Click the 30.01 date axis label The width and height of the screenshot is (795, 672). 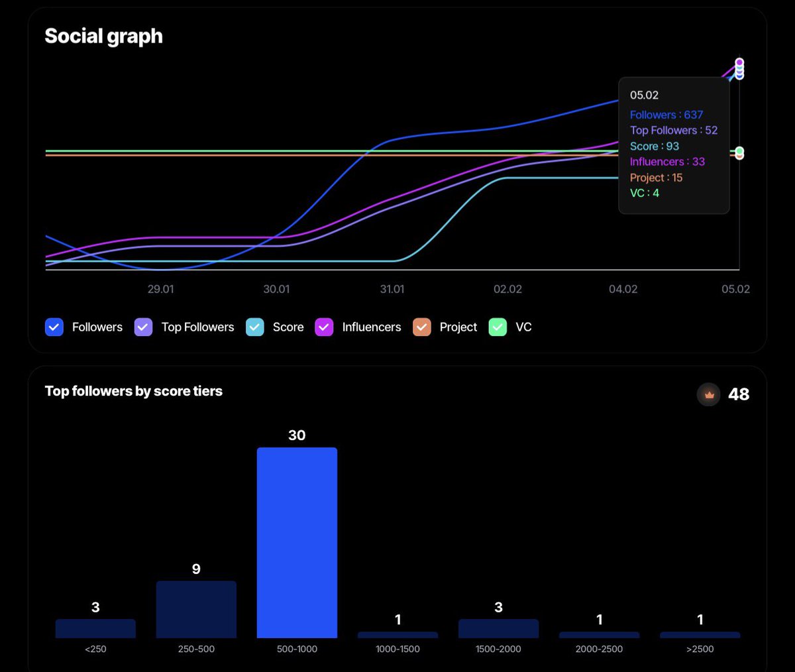[276, 289]
